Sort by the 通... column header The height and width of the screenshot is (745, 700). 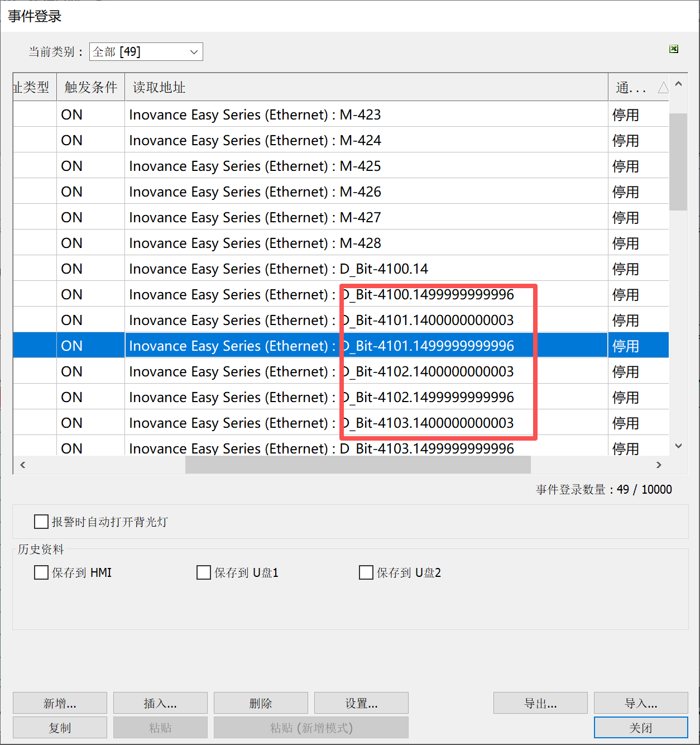pos(631,88)
